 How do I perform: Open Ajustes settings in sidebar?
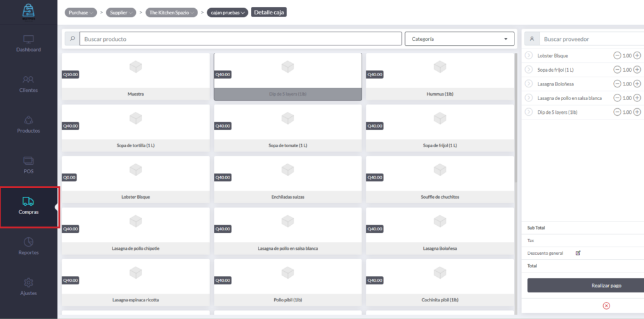(x=28, y=287)
